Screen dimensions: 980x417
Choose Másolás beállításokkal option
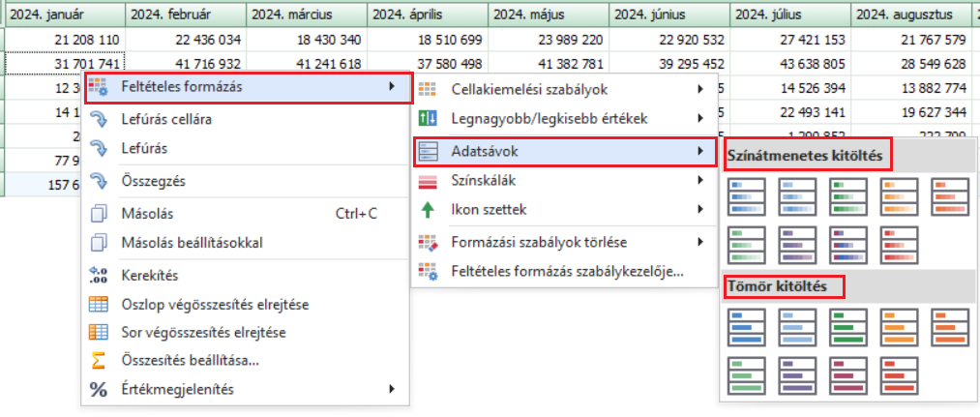tap(192, 243)
